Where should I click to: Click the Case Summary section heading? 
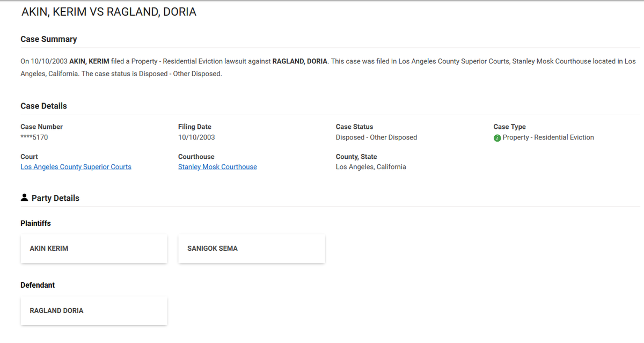tap(49, 39)
